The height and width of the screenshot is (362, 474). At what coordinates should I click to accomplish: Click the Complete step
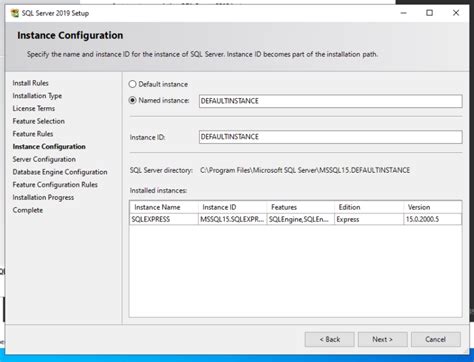(28, 210)
